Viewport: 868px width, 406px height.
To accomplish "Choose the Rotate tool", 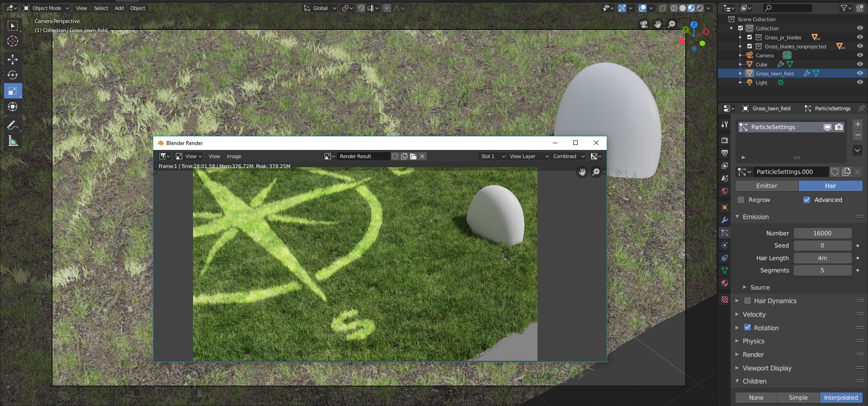I will pyautogui.click(x=13, y=75).
